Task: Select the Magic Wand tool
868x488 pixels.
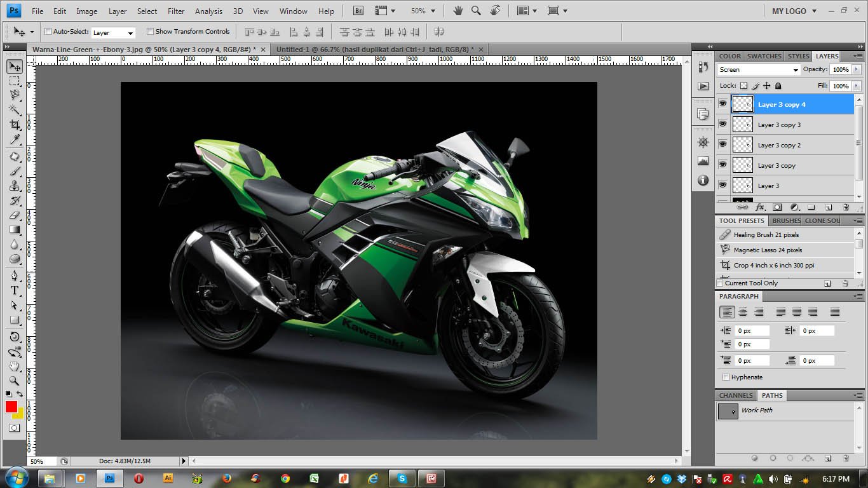Action: click(x=15, y=110)
